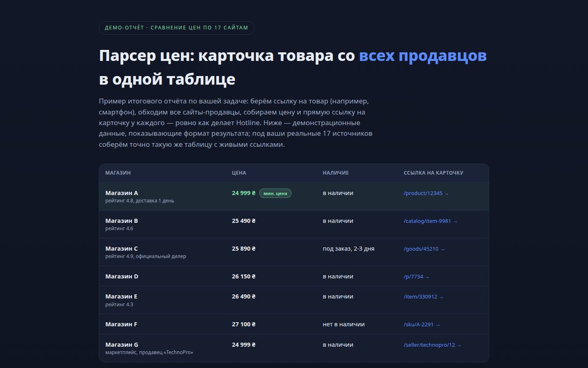Click 'рейтинг 4.6' note
The width and height of the screenshot is (588, 368).
(x=119, y=229)
